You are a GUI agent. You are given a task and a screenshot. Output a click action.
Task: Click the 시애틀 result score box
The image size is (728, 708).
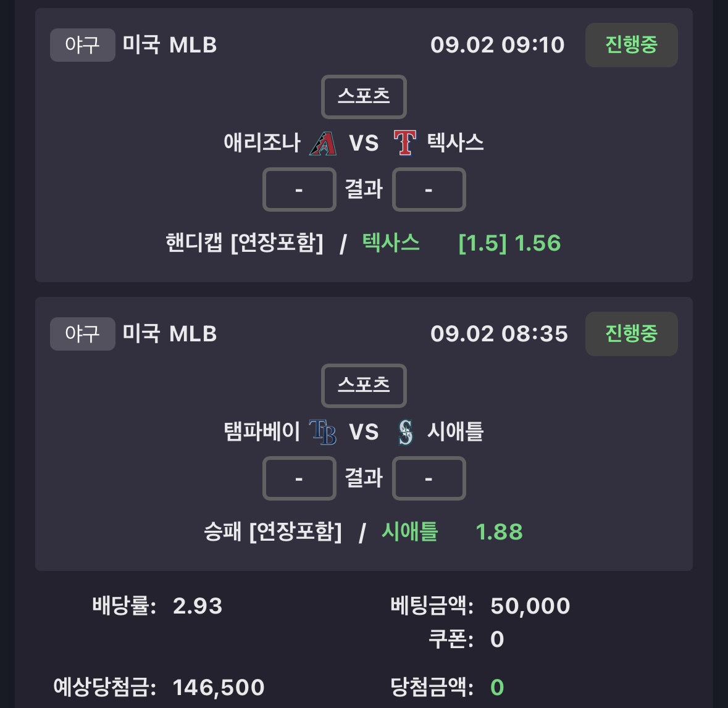click(x=429, y=478)
